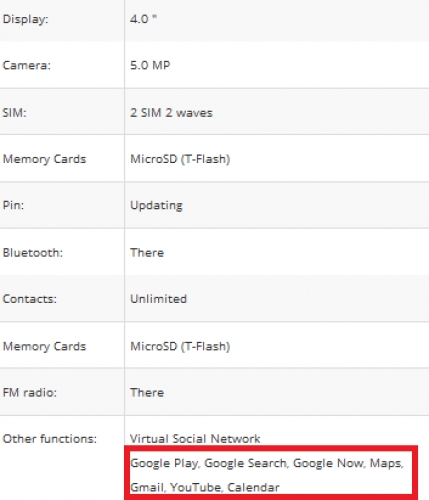
Task: Click the highlighted Google Play, Google Search text
Action: pyautogui.click(x=209, y=463)
